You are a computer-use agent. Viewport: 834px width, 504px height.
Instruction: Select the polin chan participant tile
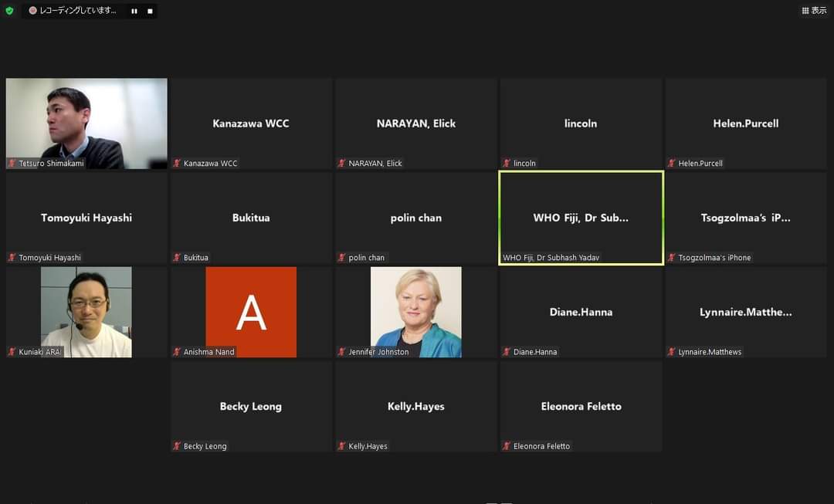(415, 218)
